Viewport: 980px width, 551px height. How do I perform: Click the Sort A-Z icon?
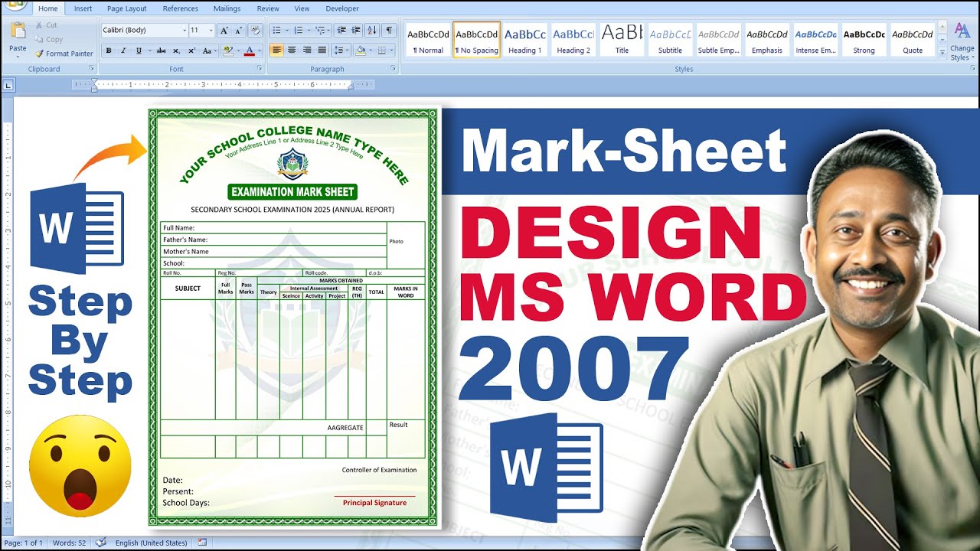(372, 31)
